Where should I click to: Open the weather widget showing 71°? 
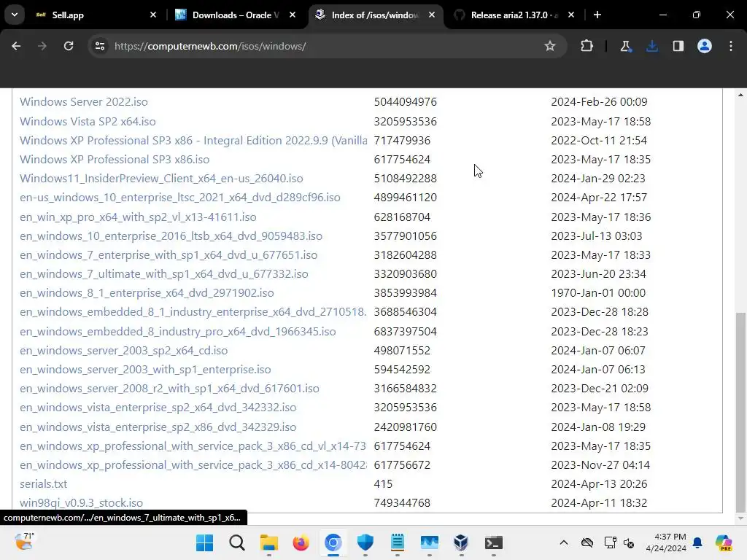pos(24,542)
